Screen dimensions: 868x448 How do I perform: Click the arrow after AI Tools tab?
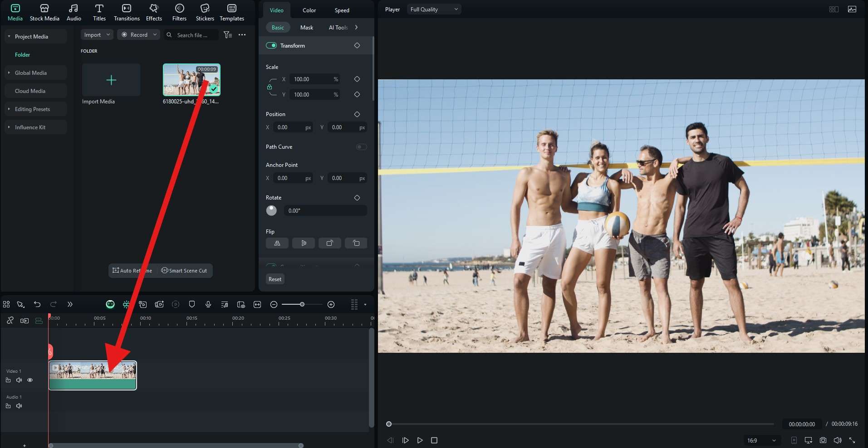coord(357,27)
